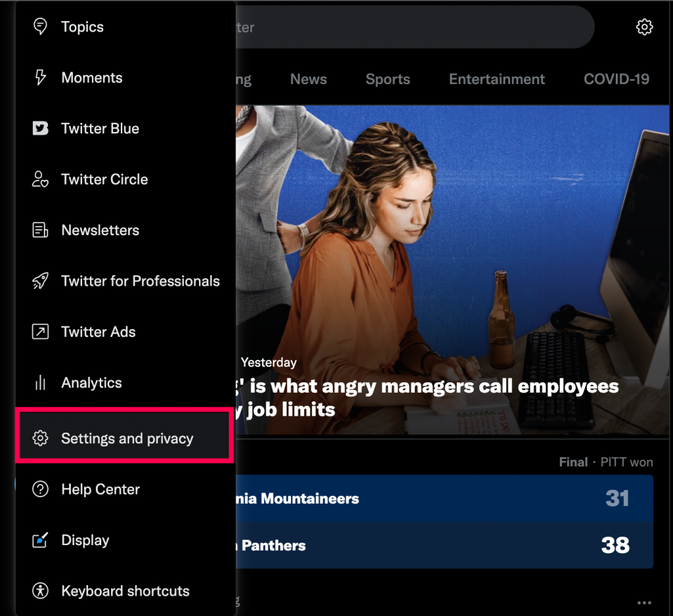
Task: Click the Newsletters document icon
Action: click(40, 230)
